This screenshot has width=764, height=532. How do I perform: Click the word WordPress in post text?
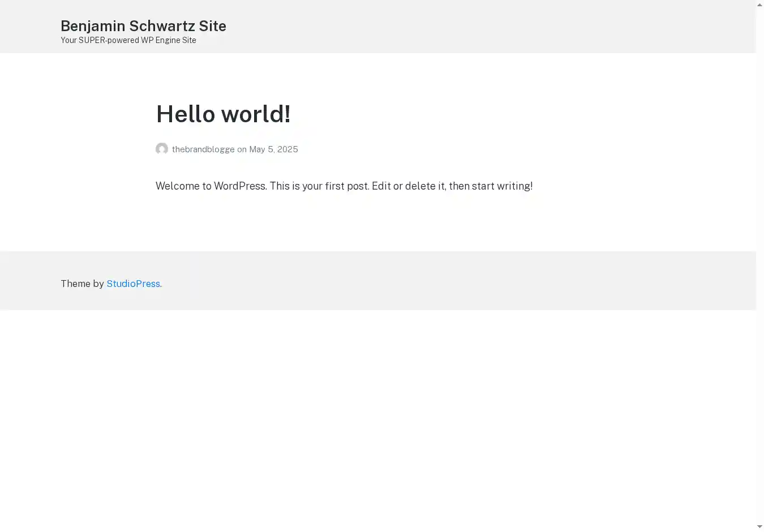click(239, 186)
